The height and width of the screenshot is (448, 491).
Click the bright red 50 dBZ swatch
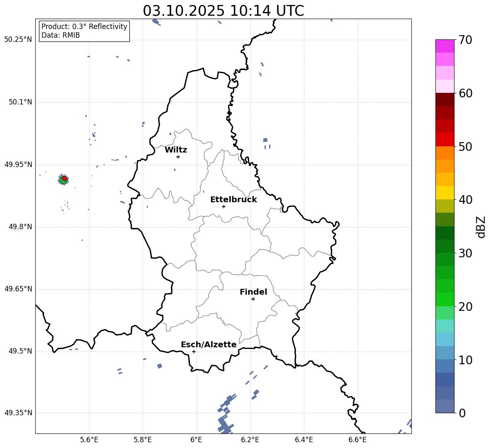445,140
